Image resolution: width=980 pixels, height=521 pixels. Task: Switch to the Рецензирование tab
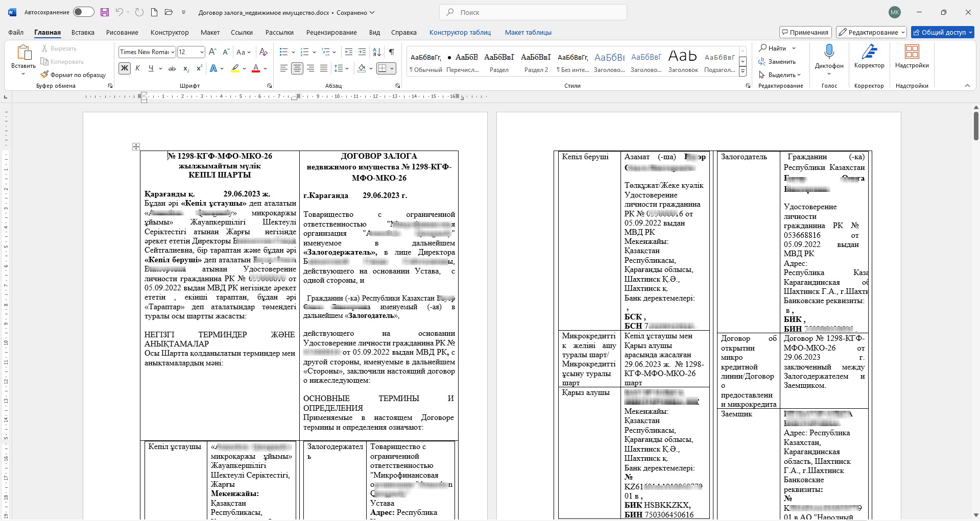coord(331,32)
